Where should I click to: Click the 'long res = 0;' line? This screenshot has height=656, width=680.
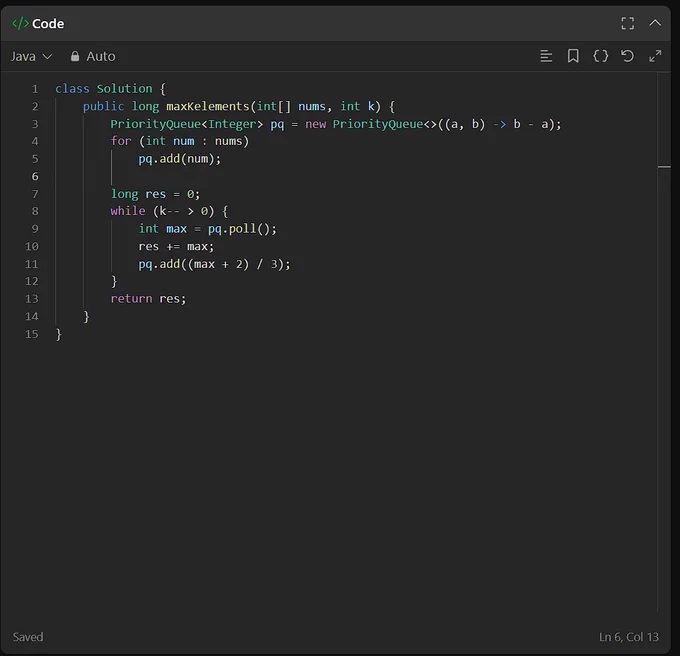point(155,194)
